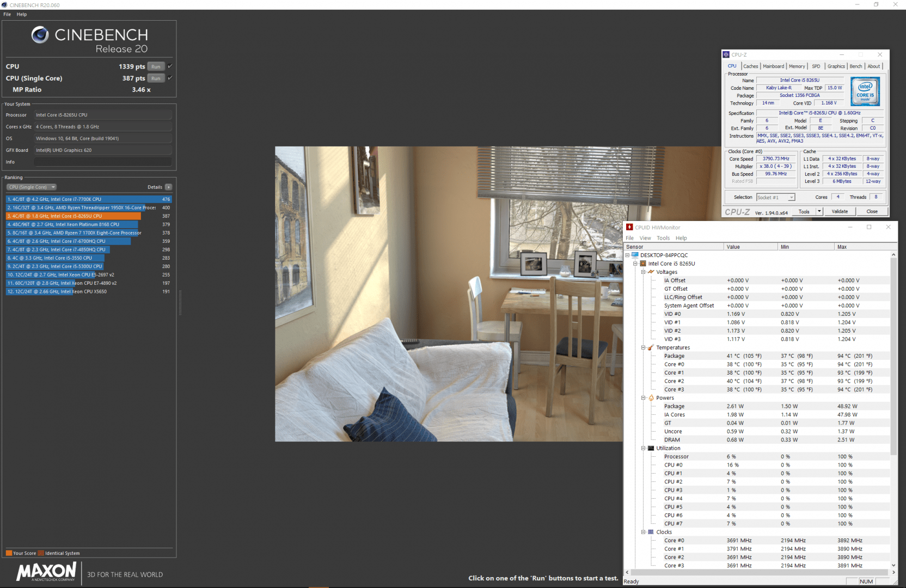Toggle the CPU (Single Core) test checkbox

[170, 78]
